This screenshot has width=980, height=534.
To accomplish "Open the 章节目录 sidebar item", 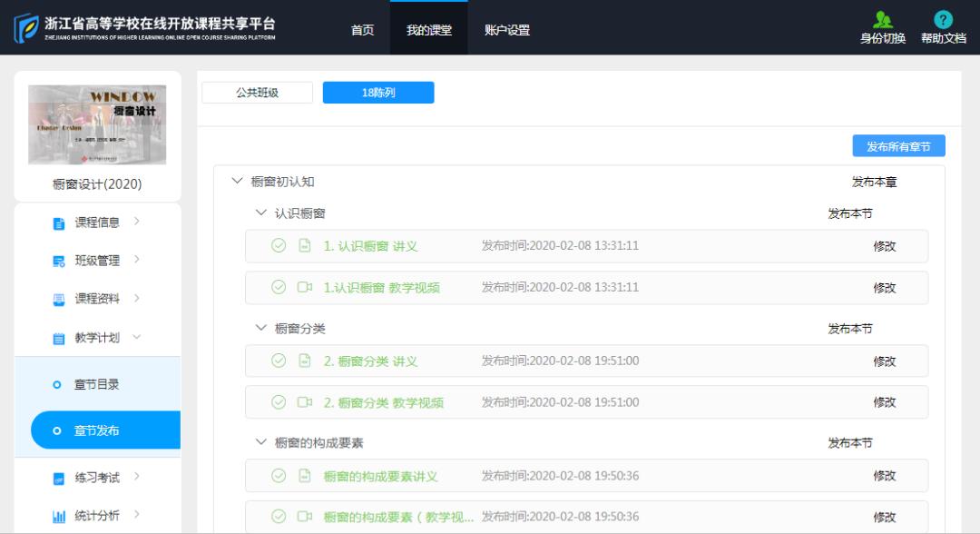I will point(96,384).
